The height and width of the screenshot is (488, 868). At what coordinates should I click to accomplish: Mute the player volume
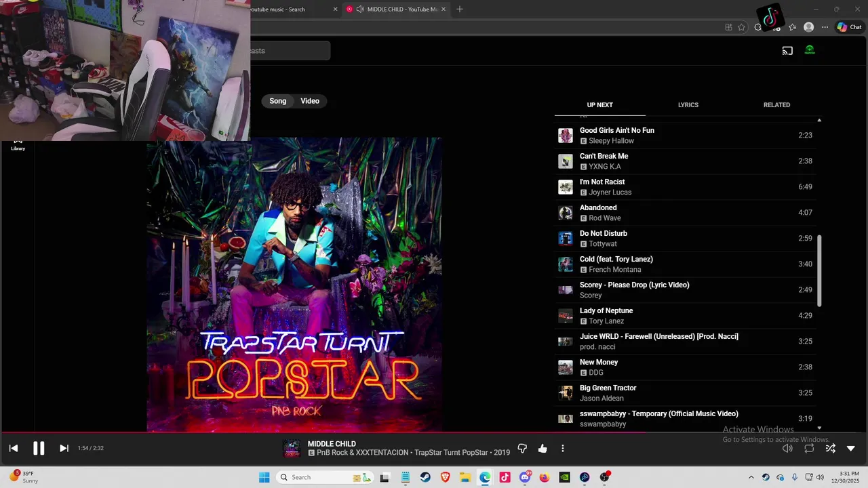(x=787, y=448)
